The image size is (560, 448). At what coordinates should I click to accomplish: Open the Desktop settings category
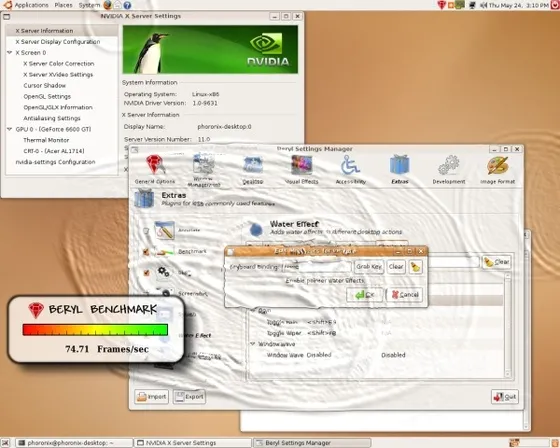coord(253,170)
